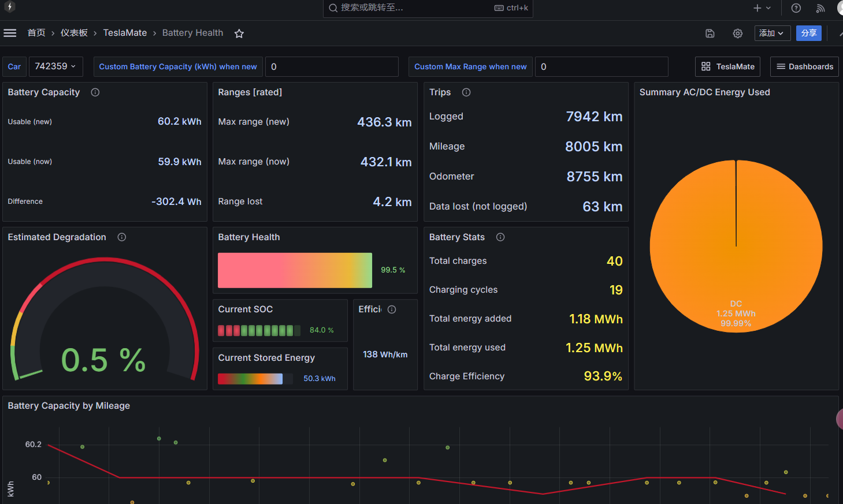843x504 pixels.
Task: Go to 仪表板 breadcrumb
Action: click(x=74, y=33)
